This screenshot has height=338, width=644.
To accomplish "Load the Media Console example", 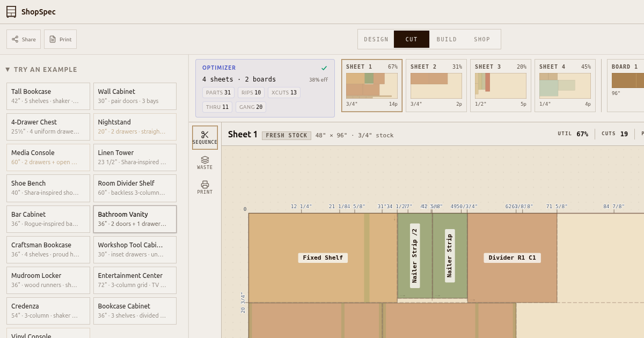I will point(48,157).
